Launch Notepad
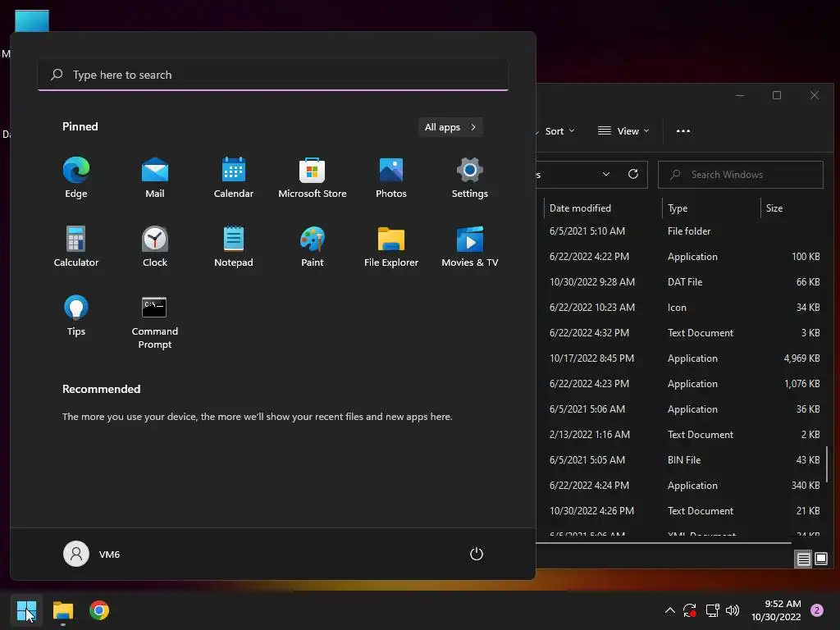 point(234,246)
